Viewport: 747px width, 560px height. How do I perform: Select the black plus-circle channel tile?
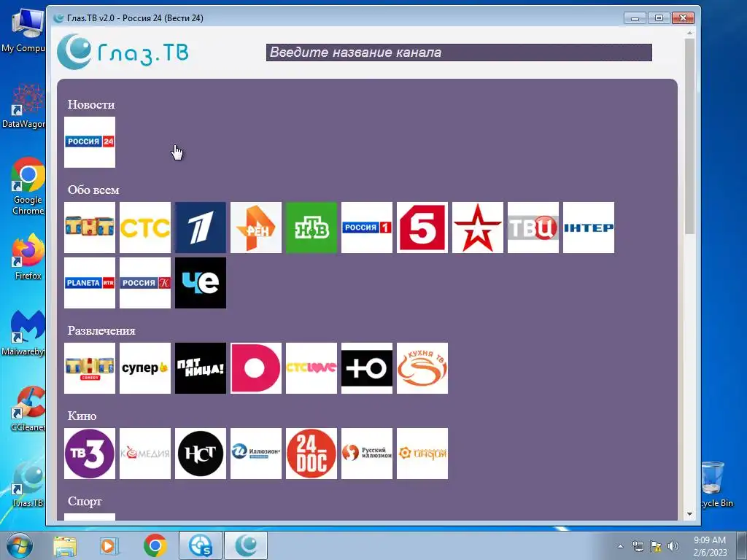[x=367, y=368]
